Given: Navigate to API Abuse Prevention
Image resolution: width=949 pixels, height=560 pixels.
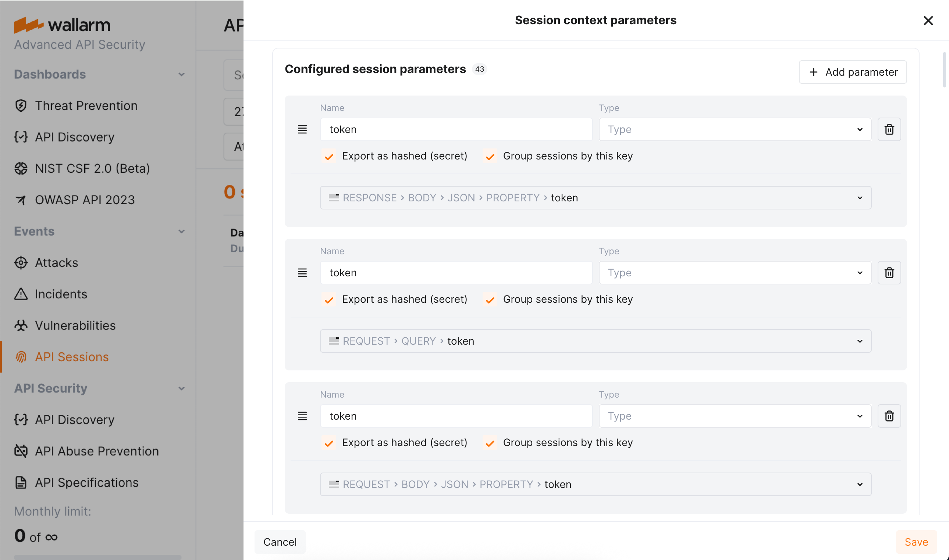Looking at the screenshot, I should (x=97, y=451).
